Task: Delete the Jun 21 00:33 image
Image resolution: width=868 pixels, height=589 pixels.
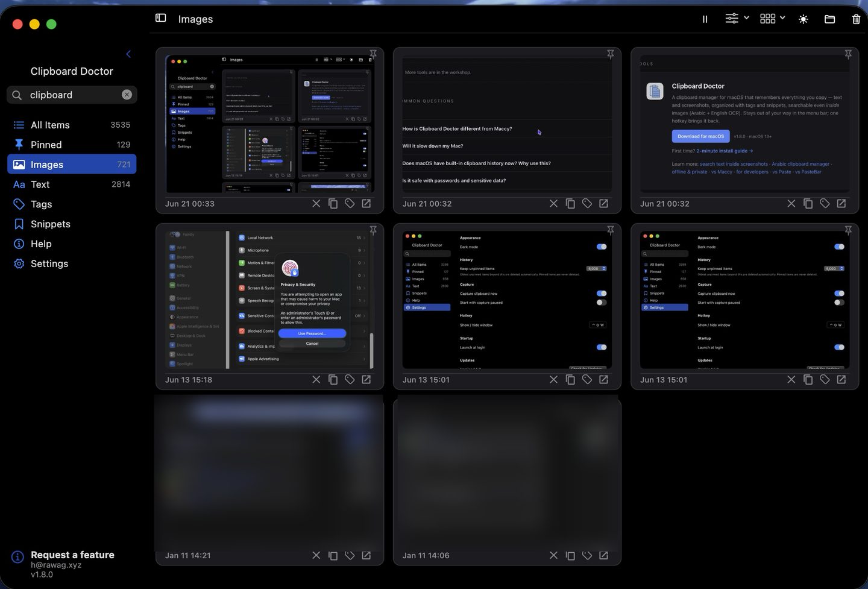Action: tap(316, 204)
